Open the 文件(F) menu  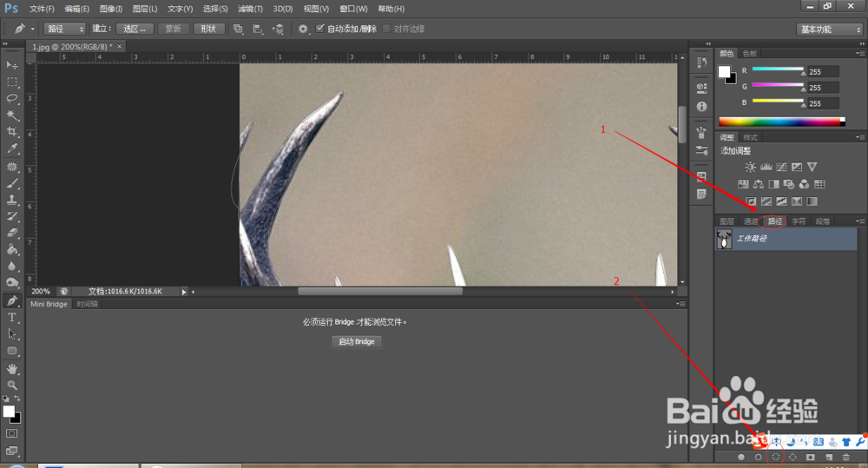click(x=42, y=9)
